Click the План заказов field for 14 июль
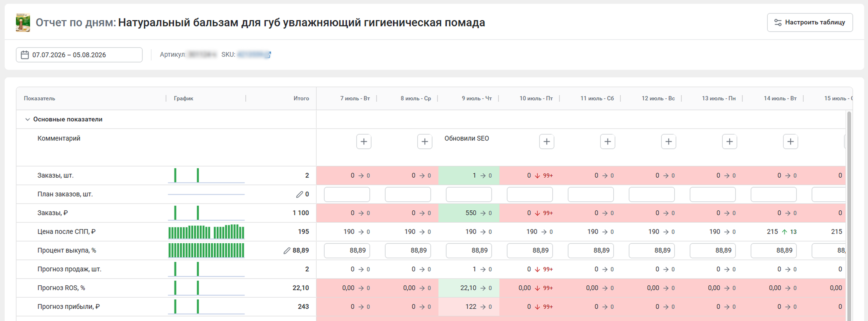 coord(774,194)
